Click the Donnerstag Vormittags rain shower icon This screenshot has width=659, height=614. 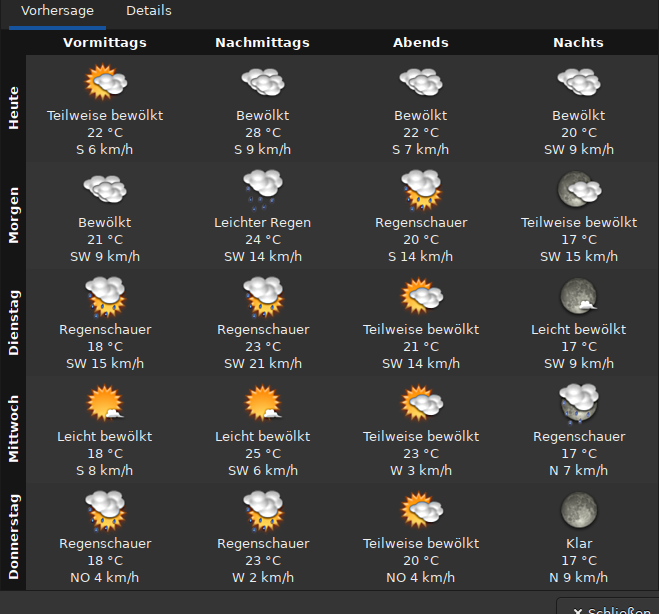coord(105,511)
